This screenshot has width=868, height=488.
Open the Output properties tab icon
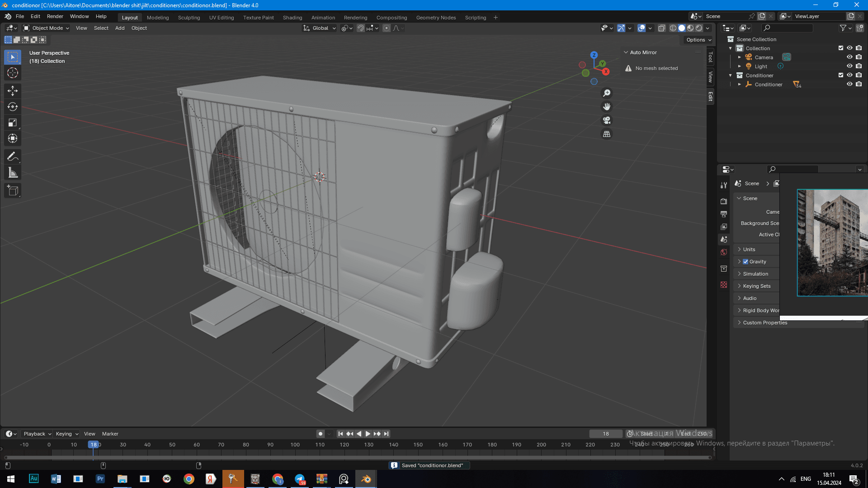724,214
